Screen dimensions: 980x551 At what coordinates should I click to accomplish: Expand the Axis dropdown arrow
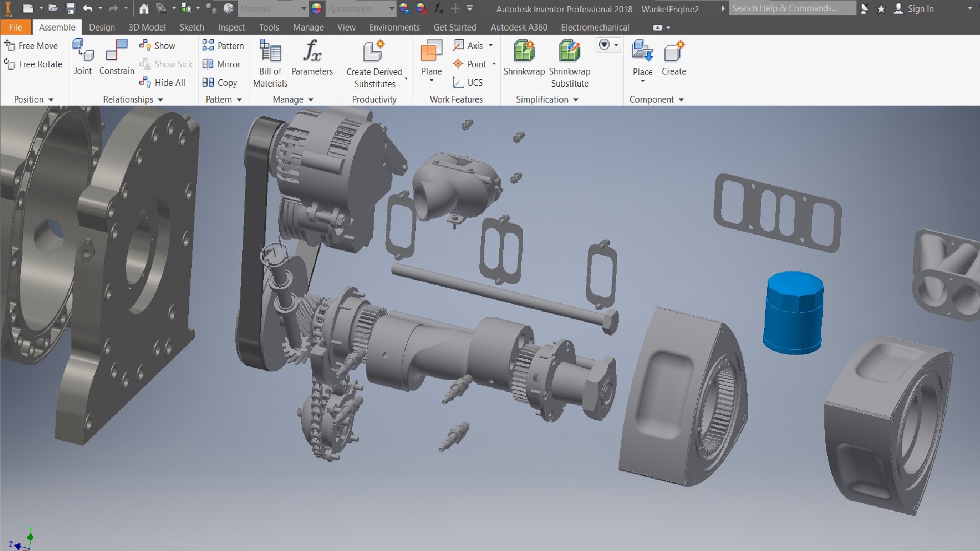tap(491, 45)
